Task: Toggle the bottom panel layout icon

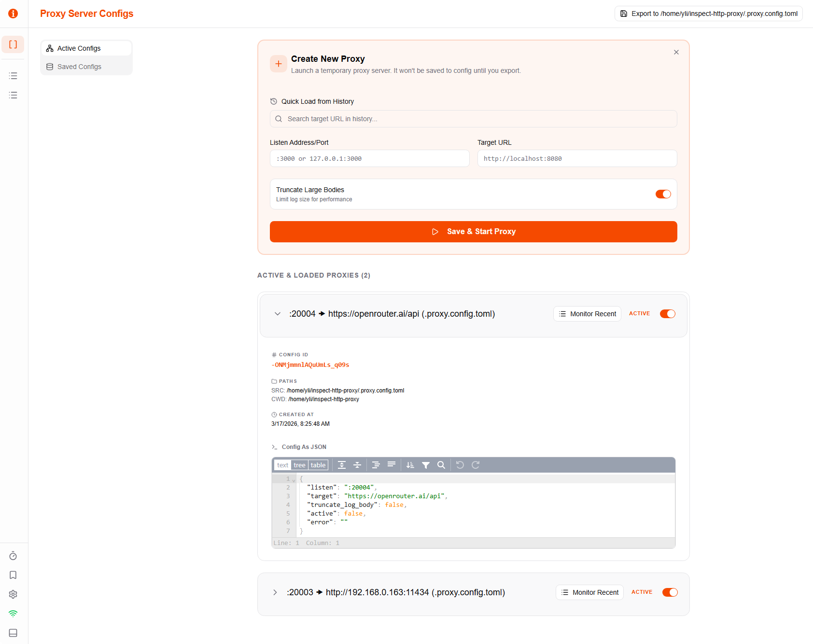Action: click(13, 633)
